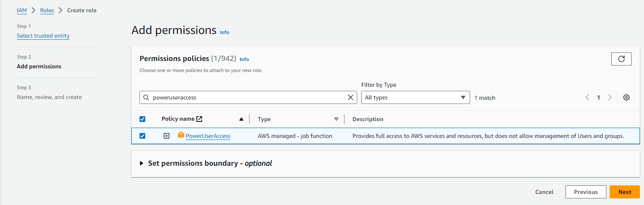
Task: Open table preferences gear icon
Action: [x=626, y=97]
